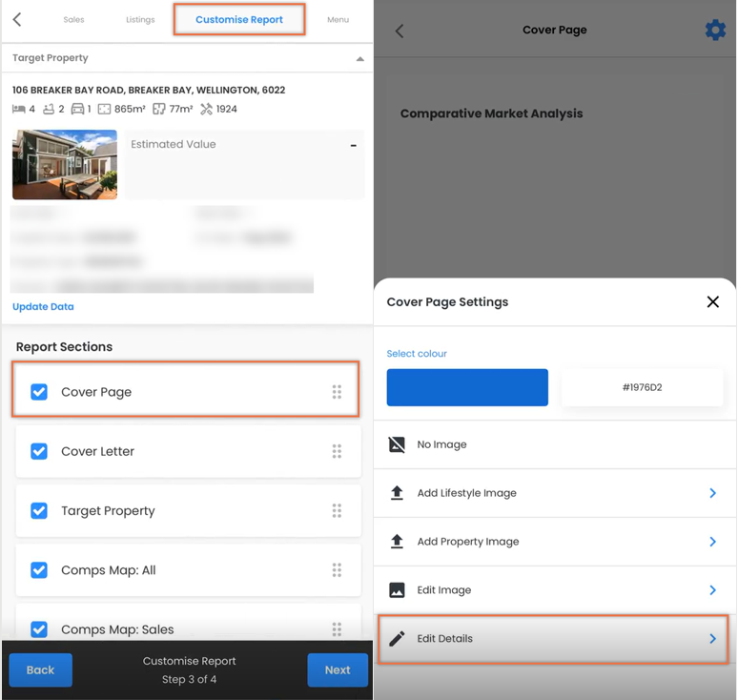The image size is (738, 700).
Task: Click the Estimated Value box
Action: (x=244, y=164)
